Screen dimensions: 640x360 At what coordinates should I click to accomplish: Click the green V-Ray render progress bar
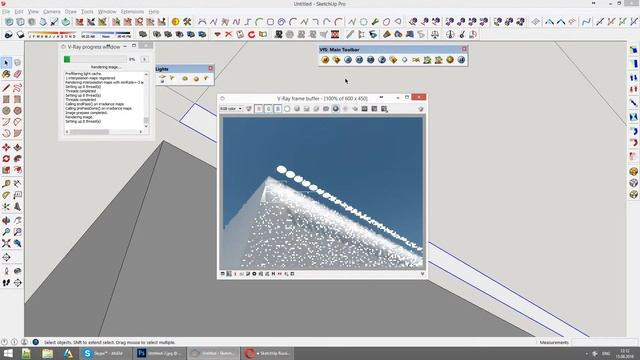[96, 60]
